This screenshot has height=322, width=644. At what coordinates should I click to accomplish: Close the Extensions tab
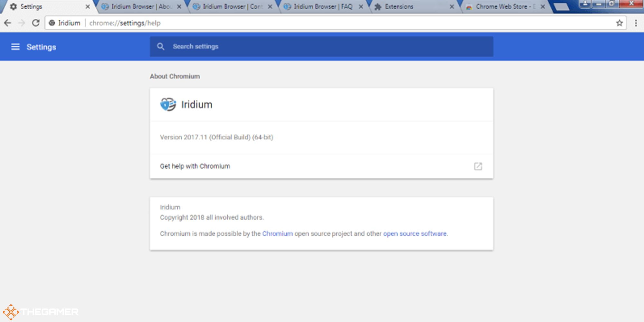pyautogui.click(x=452, y=6)
